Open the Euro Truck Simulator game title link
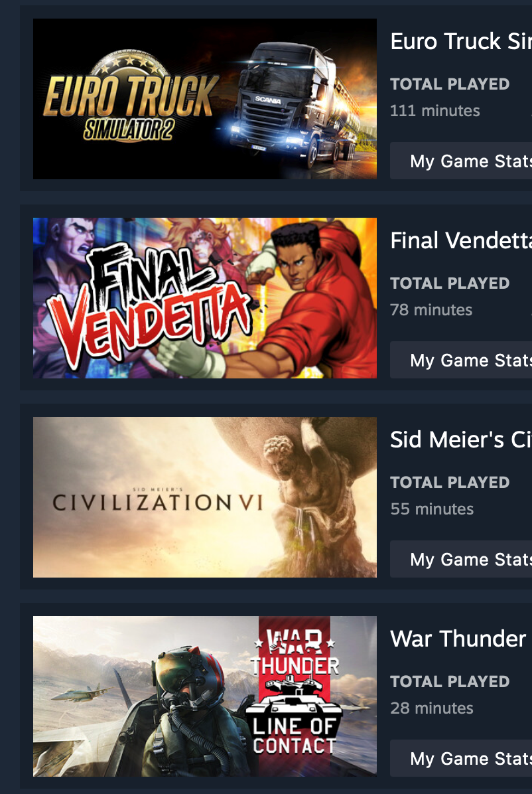Screen dimensions: 532x794 461,42
